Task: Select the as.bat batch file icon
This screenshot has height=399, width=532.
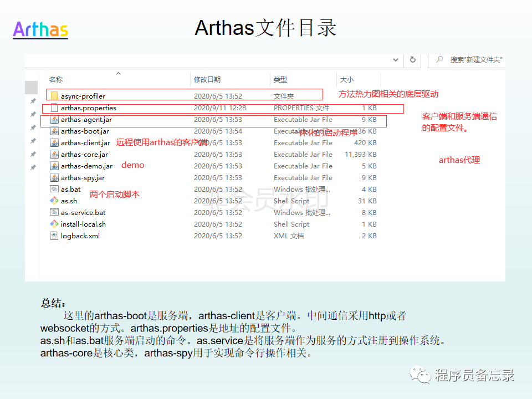Action: pos(54,189)
